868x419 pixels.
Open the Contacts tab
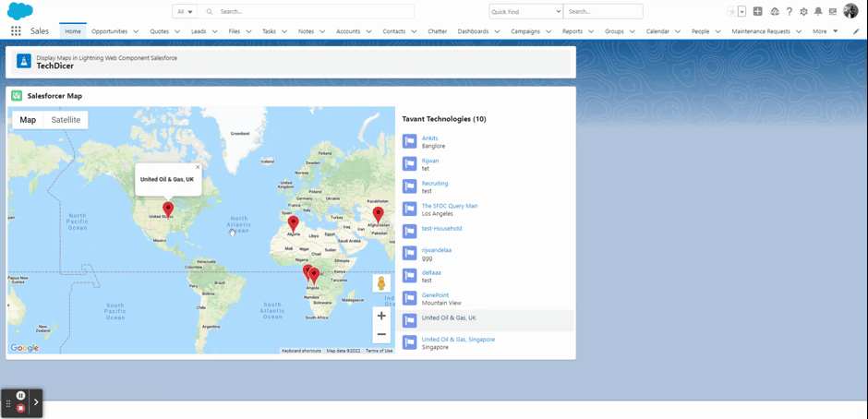tap(394, 31)
